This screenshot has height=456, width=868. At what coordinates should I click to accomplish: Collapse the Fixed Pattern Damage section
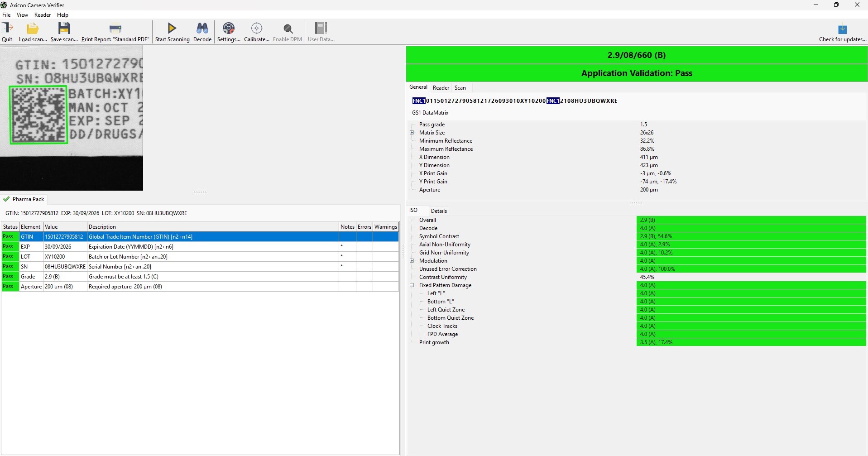point(412,285)
